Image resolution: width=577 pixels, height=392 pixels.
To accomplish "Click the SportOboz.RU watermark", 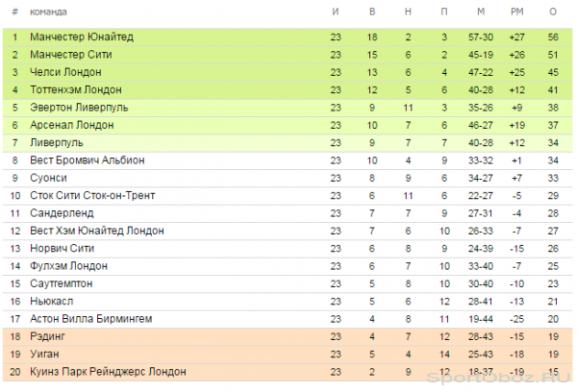I will [x=499, y=378].
